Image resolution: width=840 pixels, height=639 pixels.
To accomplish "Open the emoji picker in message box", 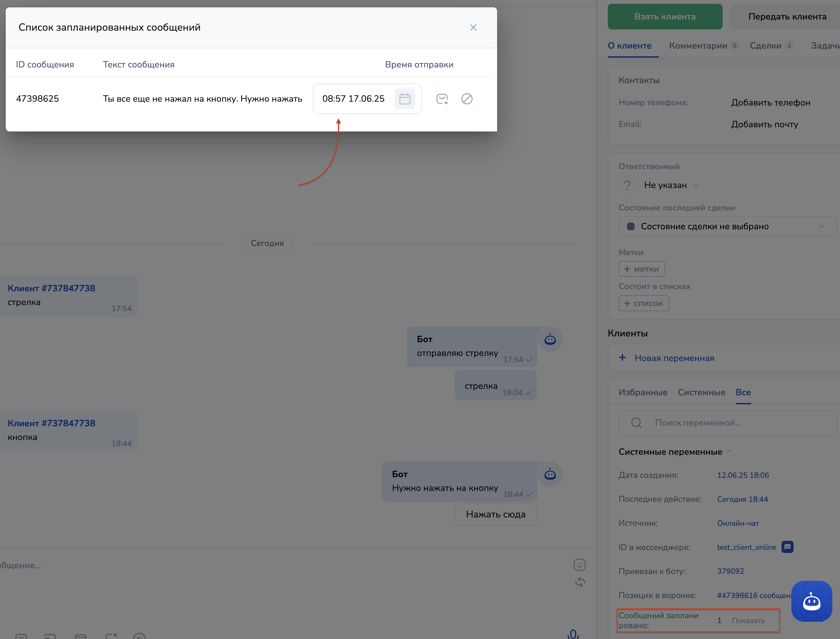I will click(579, 564).
